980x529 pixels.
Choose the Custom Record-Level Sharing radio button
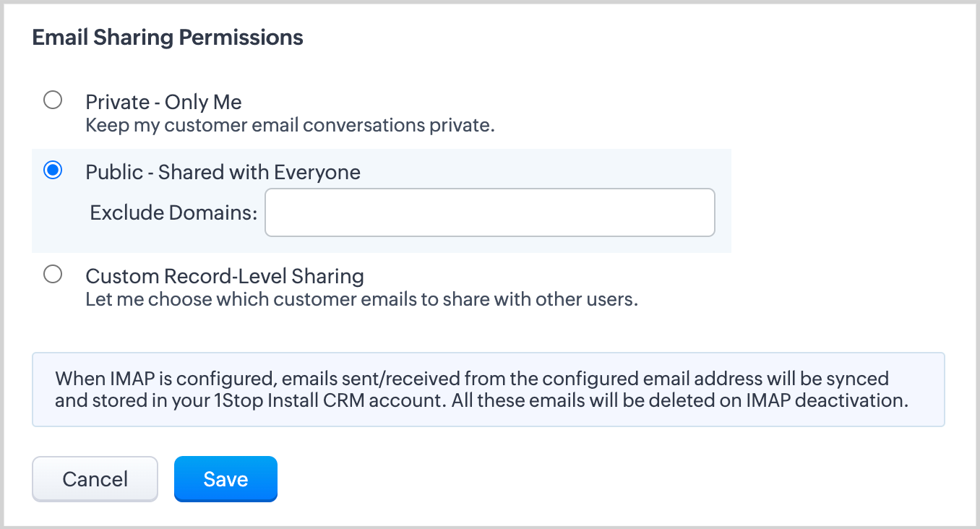click(x=53, y=275)
